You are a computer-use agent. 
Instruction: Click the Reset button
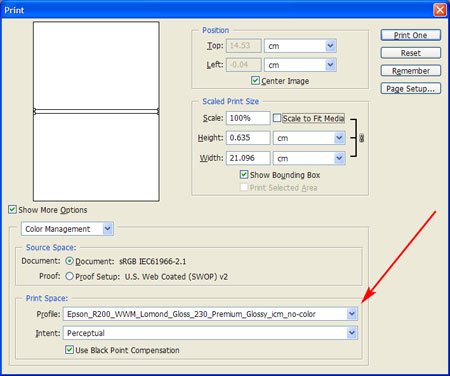[411, 53]
